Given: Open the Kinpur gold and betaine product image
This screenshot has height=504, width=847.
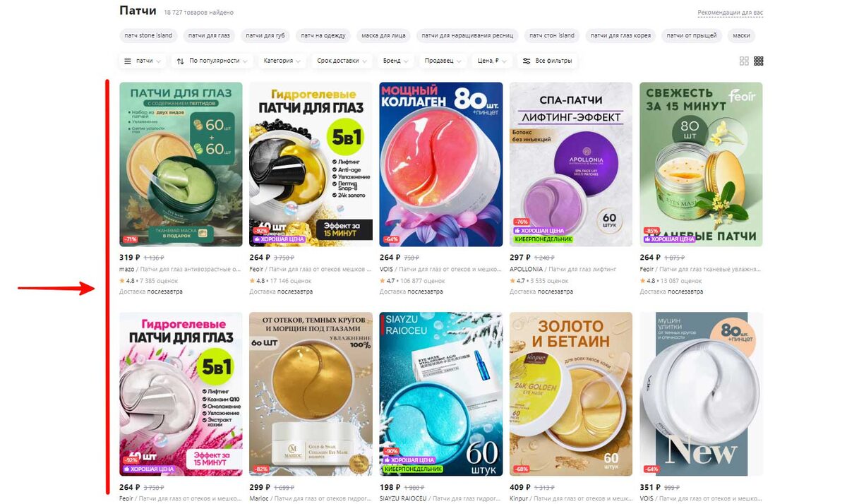Looking at the screenshot, I should coord(571,394).
